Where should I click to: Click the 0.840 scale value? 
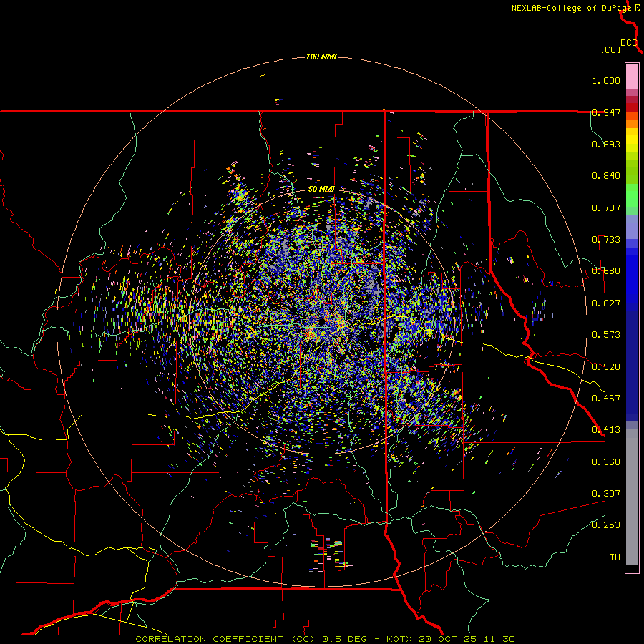pos(606,176)
